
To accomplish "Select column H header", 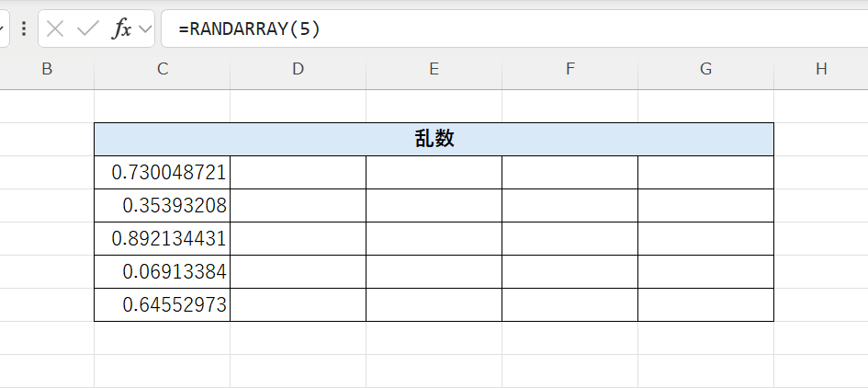I will (820, 69).
